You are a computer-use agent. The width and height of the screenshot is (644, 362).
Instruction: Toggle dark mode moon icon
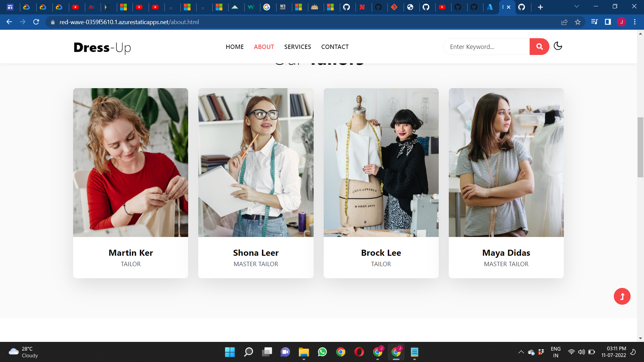(x=558, y=46)
